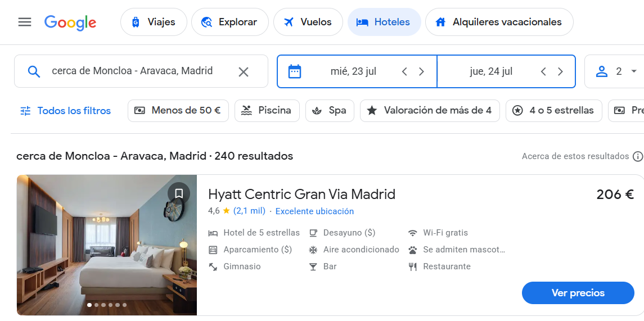Click the Aparcamiento ($) amenity
The height and width of the screenshot is (321, 644).
pyautogui.click(x=250, y=250)
